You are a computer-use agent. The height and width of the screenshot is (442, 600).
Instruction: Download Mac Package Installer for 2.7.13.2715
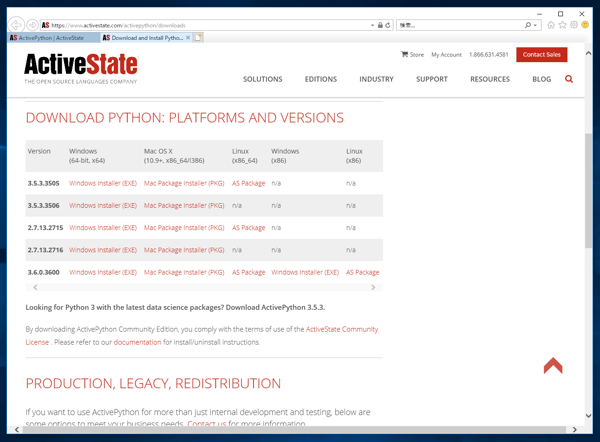click(184, 228)
